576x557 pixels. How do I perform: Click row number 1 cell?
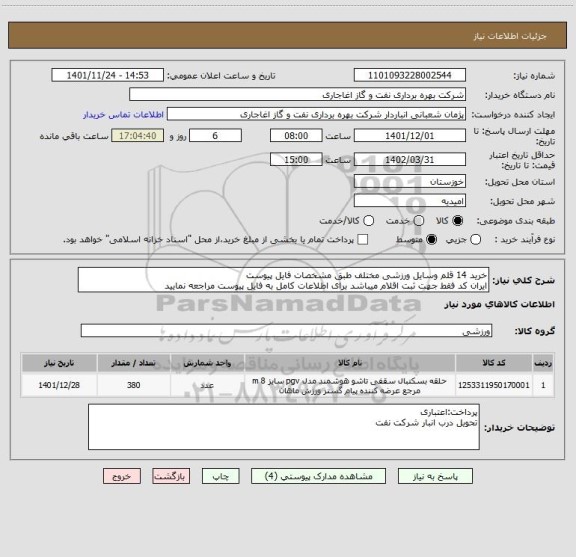(543, 385)
